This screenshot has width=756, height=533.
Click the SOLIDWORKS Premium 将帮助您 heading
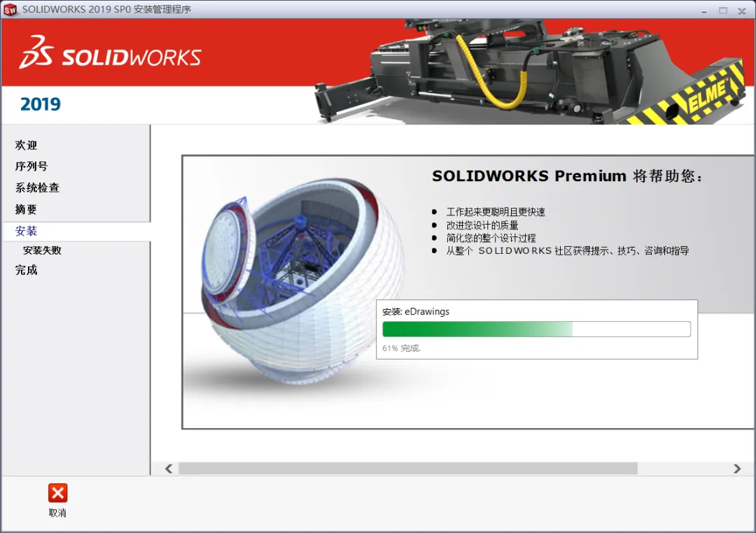pyautogui.click(x=567, y=176)
